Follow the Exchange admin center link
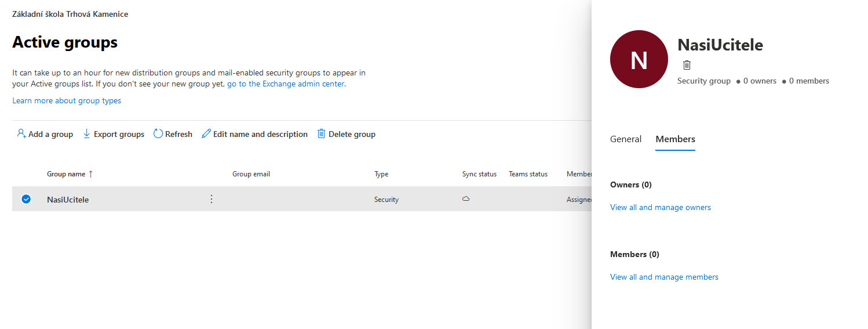Viewport: 868px width, 329px height. click(x=286, y=84)
